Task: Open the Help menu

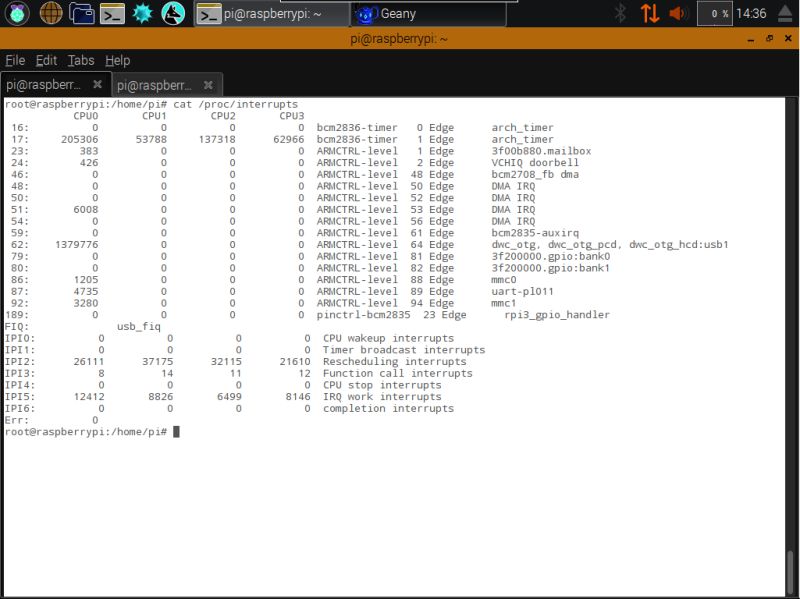Action: (114, 60)
